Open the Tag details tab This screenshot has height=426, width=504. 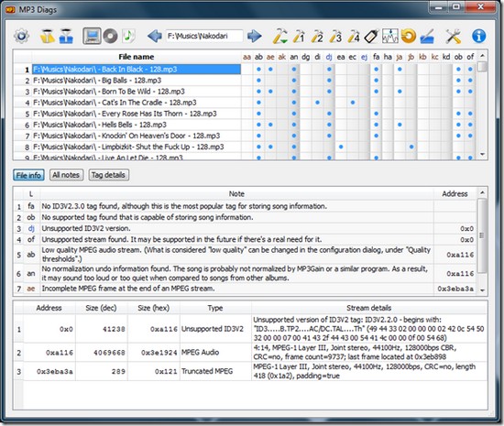click(x=108, y=175)
